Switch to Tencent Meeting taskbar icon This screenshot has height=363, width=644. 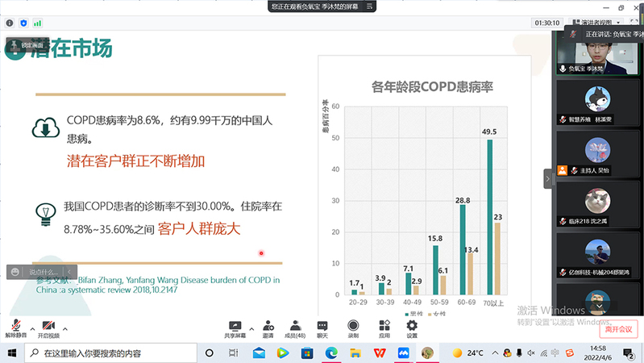[403, 353]
